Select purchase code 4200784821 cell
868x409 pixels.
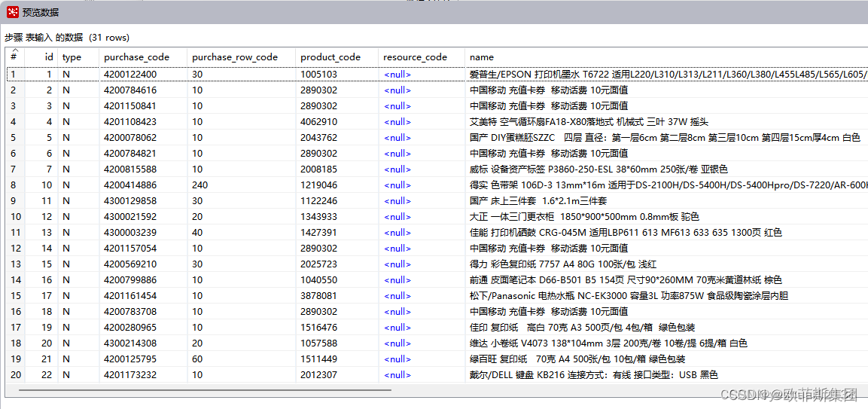click(x=143, y=153)
